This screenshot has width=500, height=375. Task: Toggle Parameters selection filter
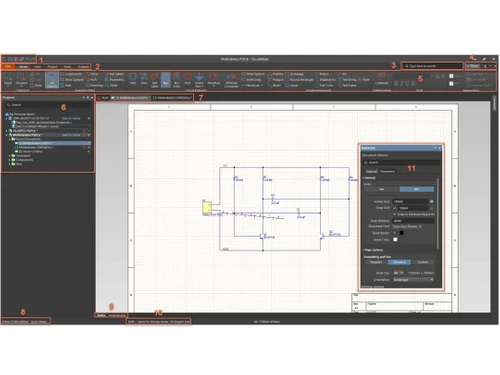[115, 80]
